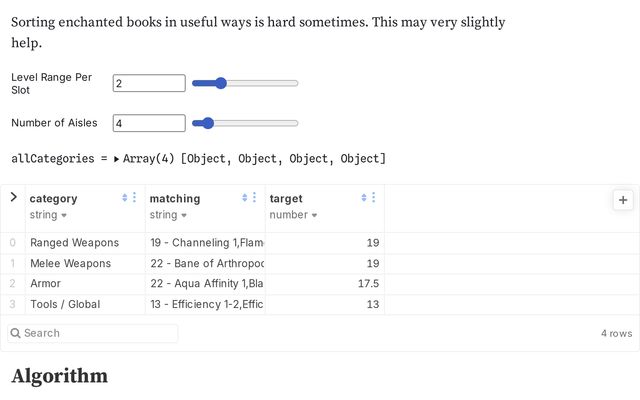The height and width of the screenshot is (400, 640).
Task: Add a new column with plus button
Action: (x=623, y=200)
